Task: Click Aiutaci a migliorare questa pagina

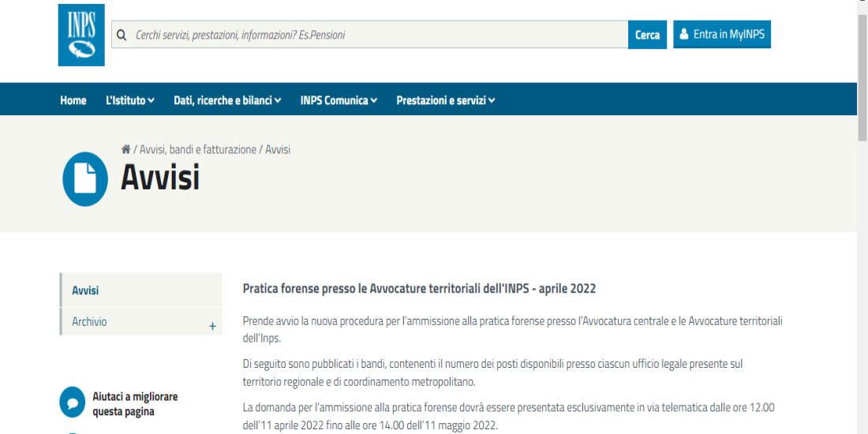Action: (135, 404)
